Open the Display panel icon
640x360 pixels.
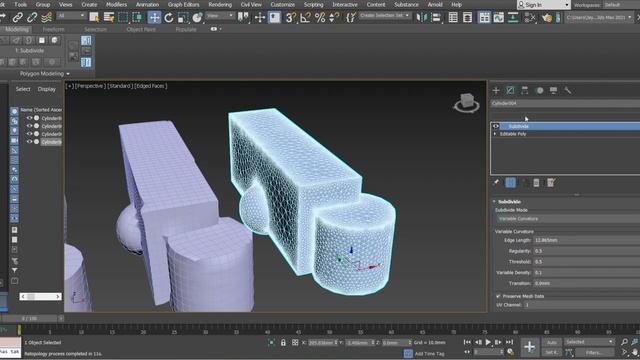tap(553, 90)
